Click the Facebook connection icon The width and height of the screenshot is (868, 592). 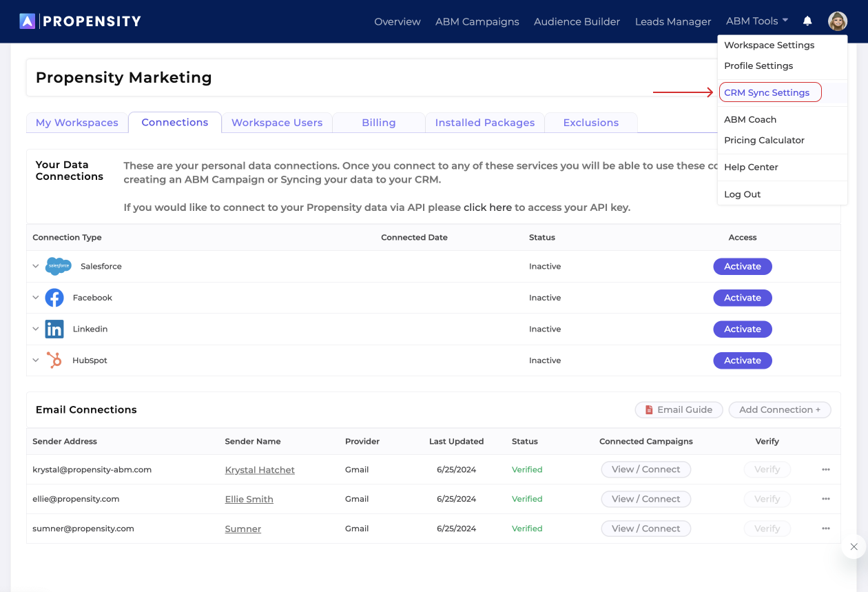[54, 297]
